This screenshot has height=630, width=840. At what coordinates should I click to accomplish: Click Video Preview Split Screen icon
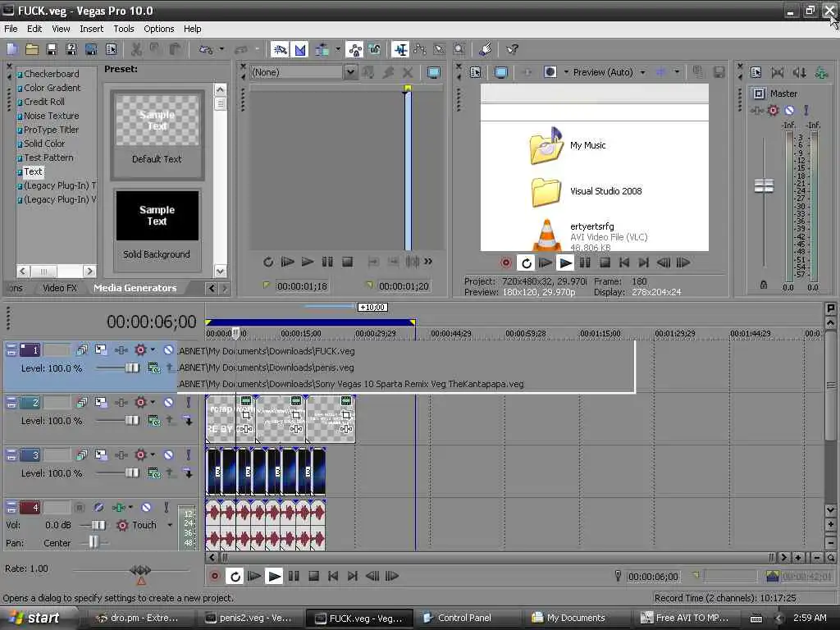[550, 72]
